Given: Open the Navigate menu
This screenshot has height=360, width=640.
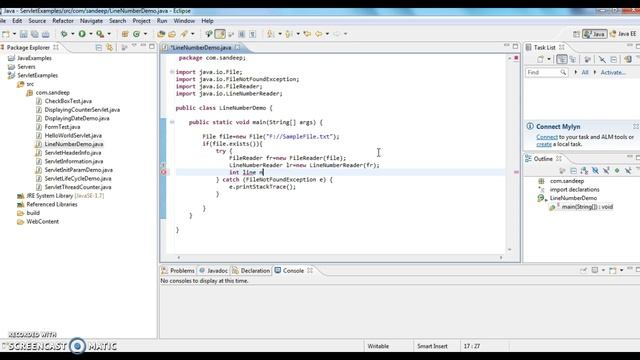Looking at the screenshot, I should tap(91, 21).
